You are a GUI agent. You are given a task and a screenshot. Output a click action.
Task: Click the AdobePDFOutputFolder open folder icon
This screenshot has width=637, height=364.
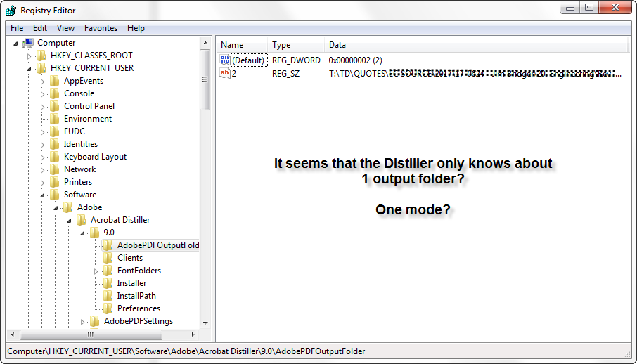coord(108,245)
